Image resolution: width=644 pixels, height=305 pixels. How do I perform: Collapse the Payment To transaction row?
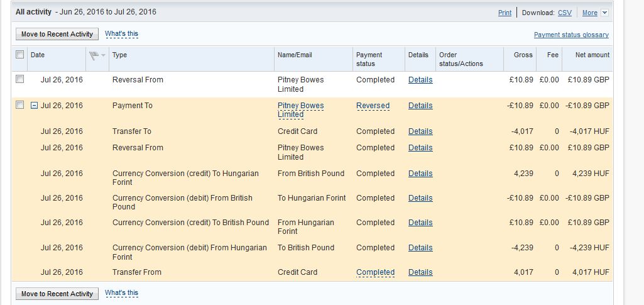tap(34, 106)
